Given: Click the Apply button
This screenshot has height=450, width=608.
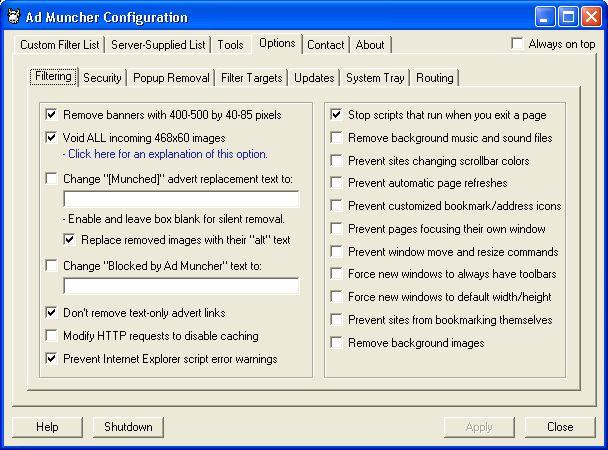Looking at the screenshot, I should [479, 427].
